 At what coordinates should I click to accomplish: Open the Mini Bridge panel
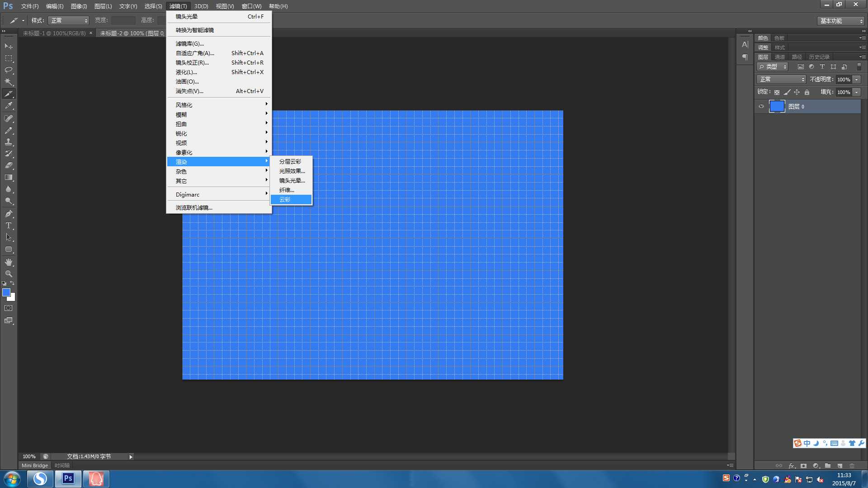pyautogui.click(x=35, y=465)
